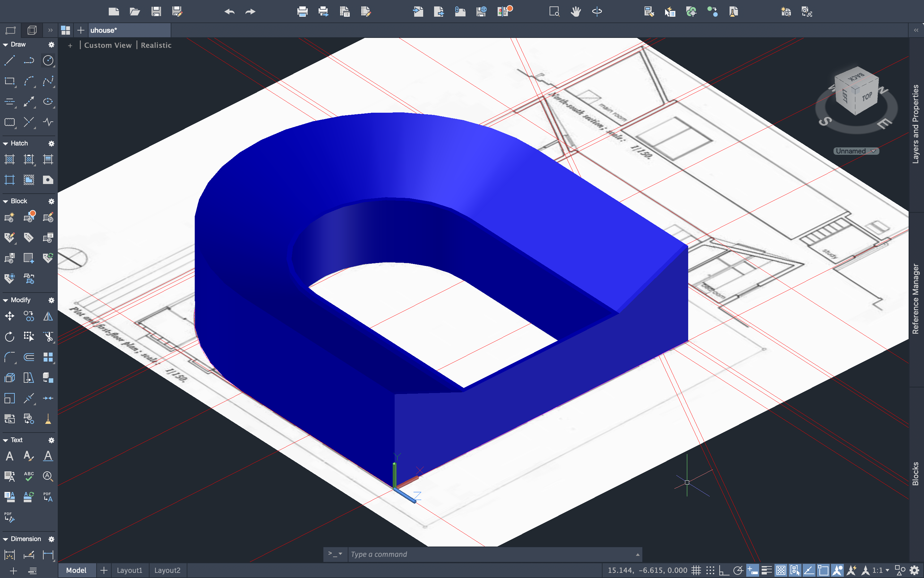The image size is (924, 578).
Task: Toggle transparency display in status bar
Action: coord(781,570)
